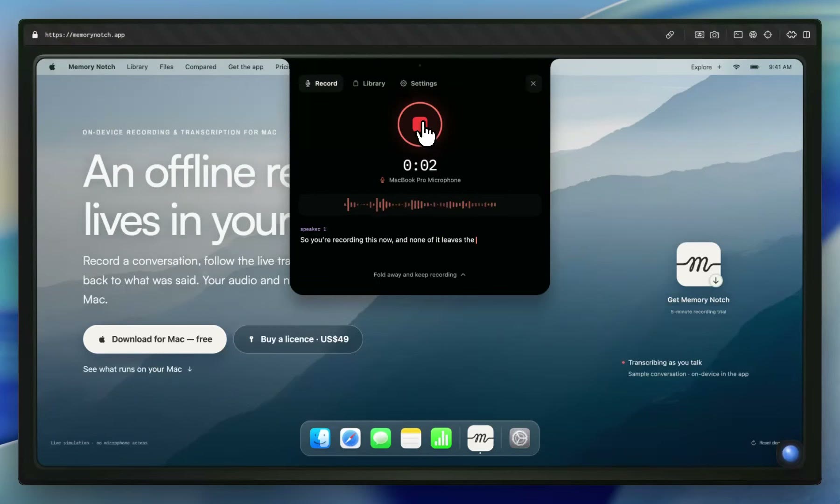Open the Library menu bar item
840x504 pixels.
pyautogui.click(x=137, y=67)
